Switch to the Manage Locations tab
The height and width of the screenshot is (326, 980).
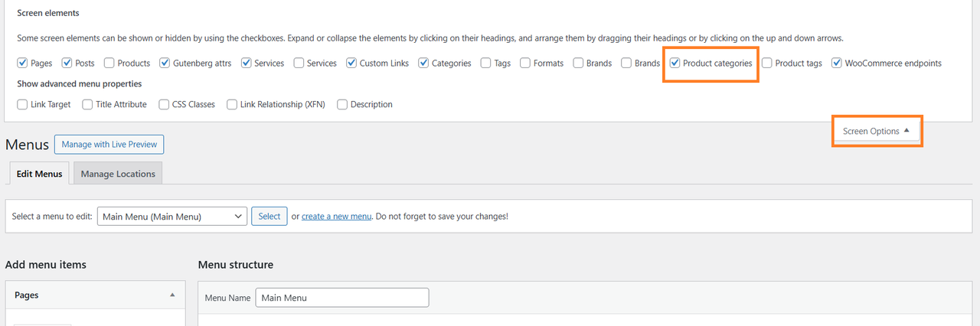pos(118,174)
